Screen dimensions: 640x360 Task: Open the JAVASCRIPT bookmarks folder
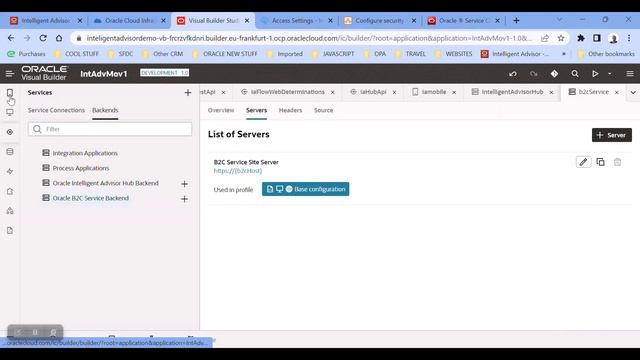pos(333,54)
